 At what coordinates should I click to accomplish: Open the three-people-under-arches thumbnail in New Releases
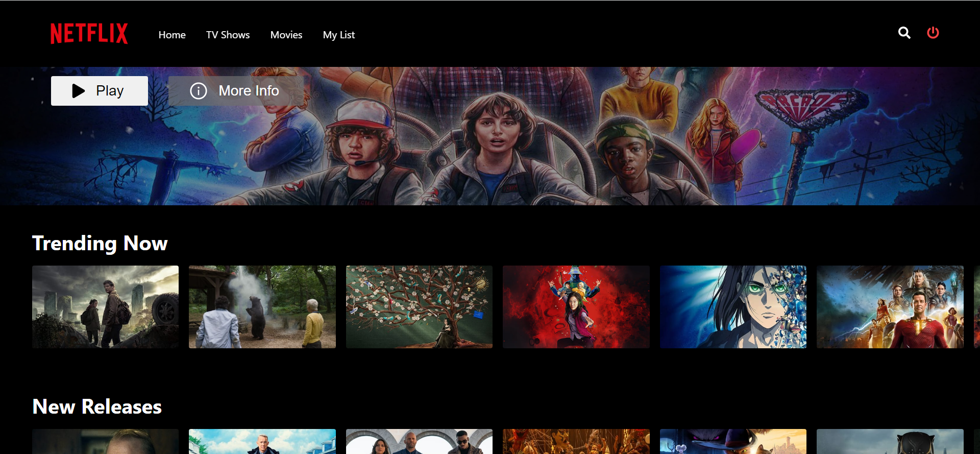coord(419,441)
